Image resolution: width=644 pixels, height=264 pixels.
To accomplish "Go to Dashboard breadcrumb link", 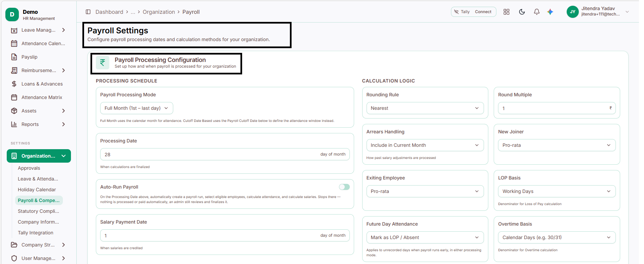I will (109, 12).
